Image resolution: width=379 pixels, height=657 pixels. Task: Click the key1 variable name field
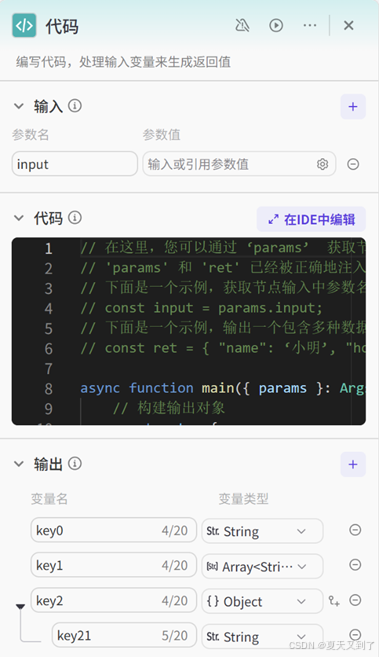click(113, 566)
